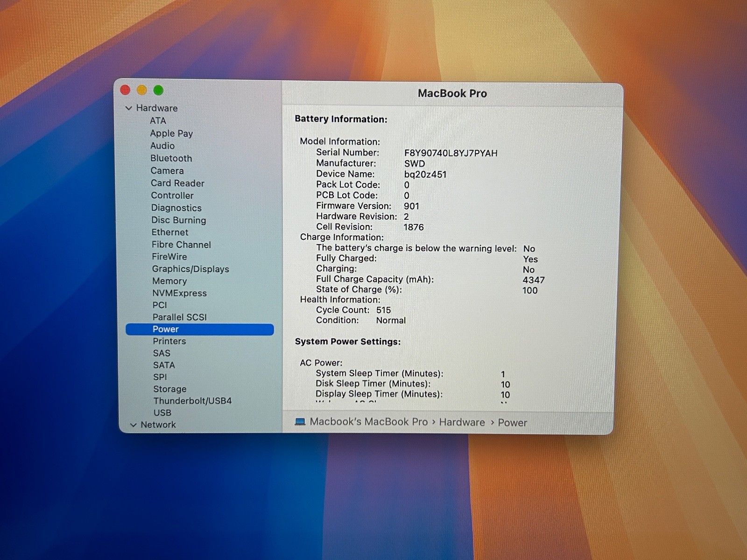Image resolution: width=747 pixels, height=560 pixels.
Task: Click the cycle count value 515
Action: coord(384,310)
